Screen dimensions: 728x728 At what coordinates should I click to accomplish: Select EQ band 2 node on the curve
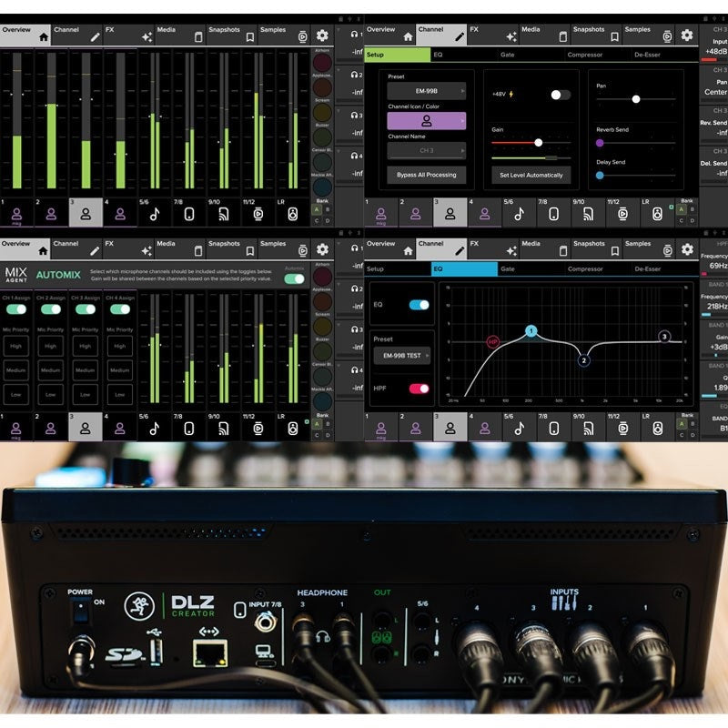[583, 360]
